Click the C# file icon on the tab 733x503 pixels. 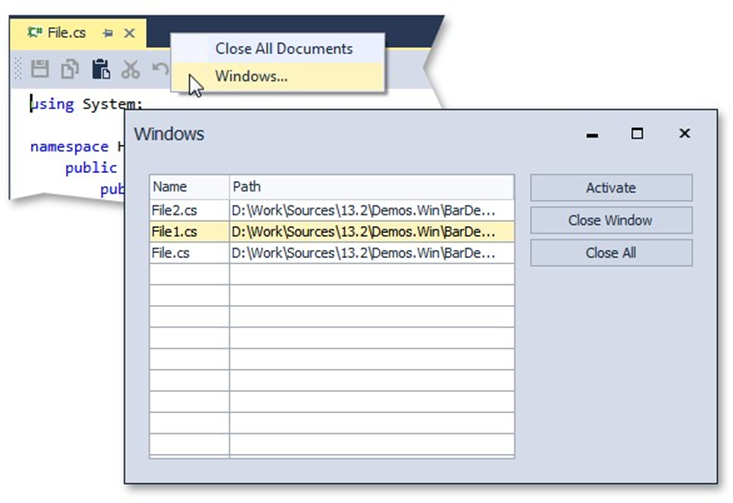click(35, 33)
